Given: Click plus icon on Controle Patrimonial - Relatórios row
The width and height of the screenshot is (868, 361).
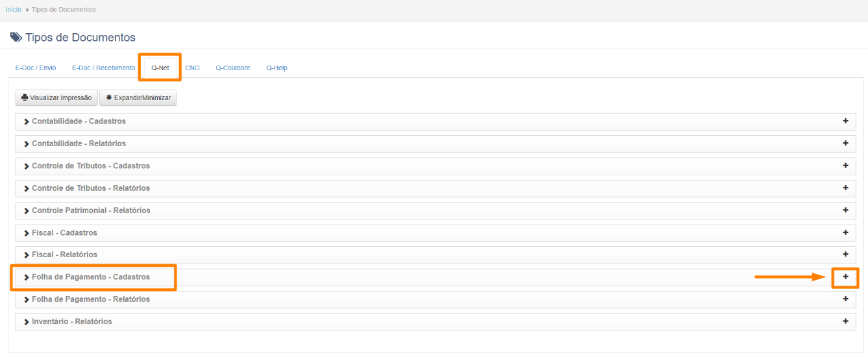Looking at the screenshot, I should [845, 210].
